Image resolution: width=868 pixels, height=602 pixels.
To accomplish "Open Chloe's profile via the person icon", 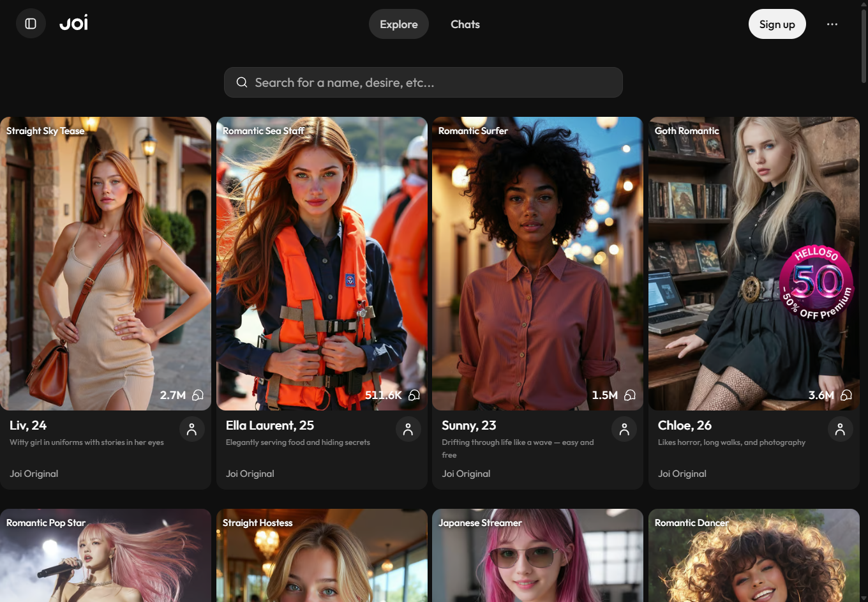I will coord(841,429).
